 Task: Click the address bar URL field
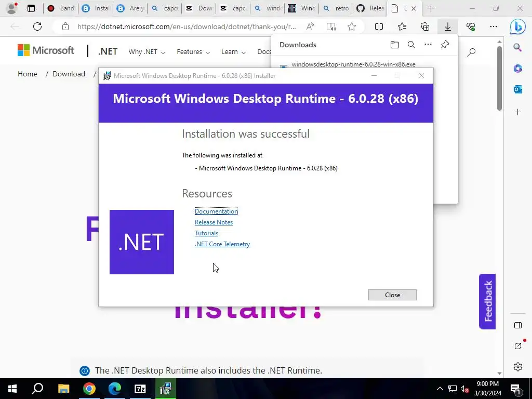pyautogui.click(x=187, y=26)
